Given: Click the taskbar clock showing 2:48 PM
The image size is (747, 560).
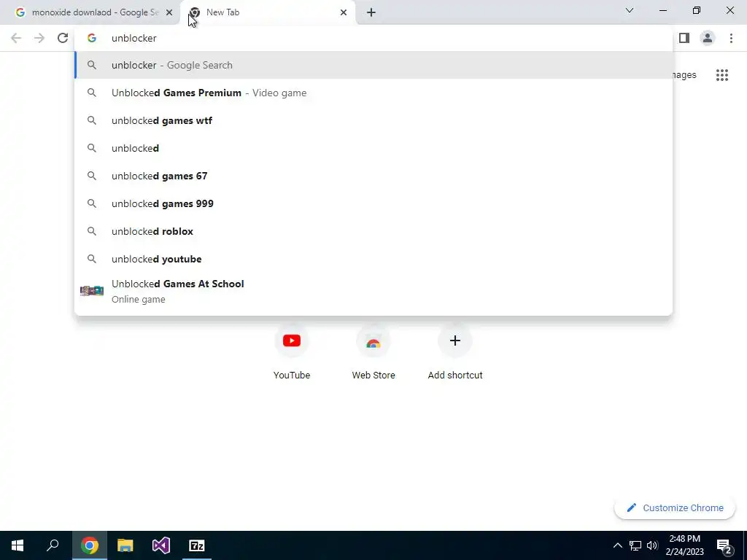Looking at the screenshot, I should point(684,545).
